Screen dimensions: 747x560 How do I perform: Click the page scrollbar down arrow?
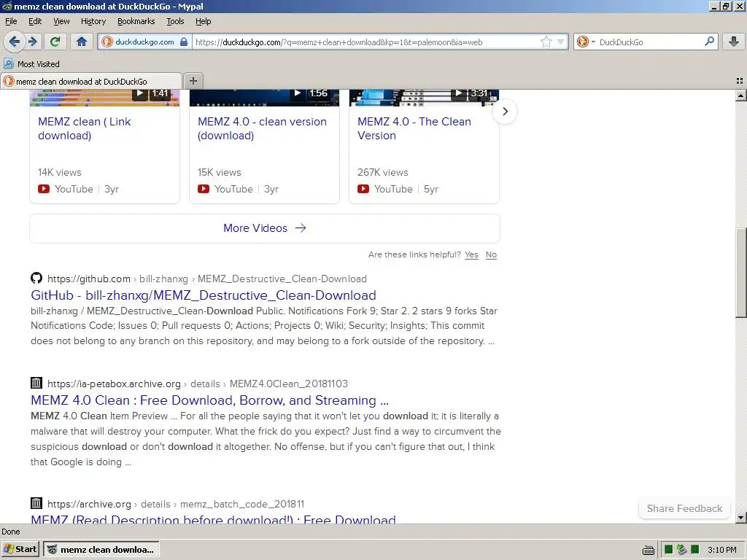pos(741,517)
